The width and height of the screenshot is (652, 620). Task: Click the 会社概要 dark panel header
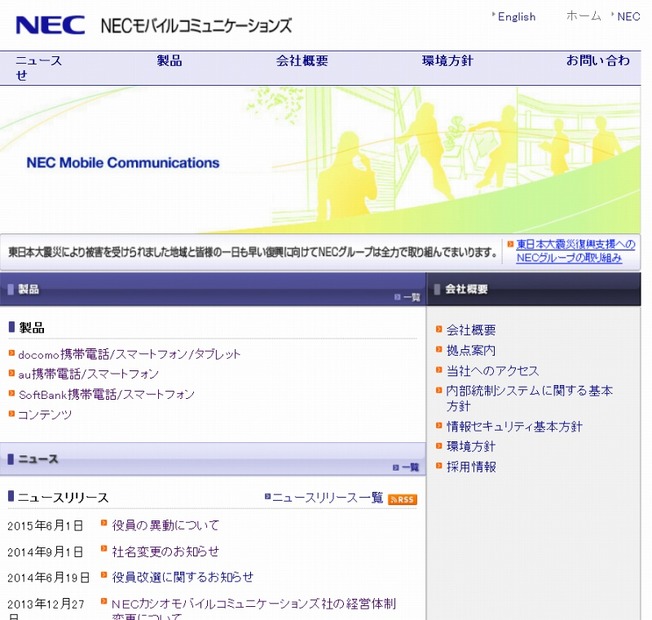(534, 289)
